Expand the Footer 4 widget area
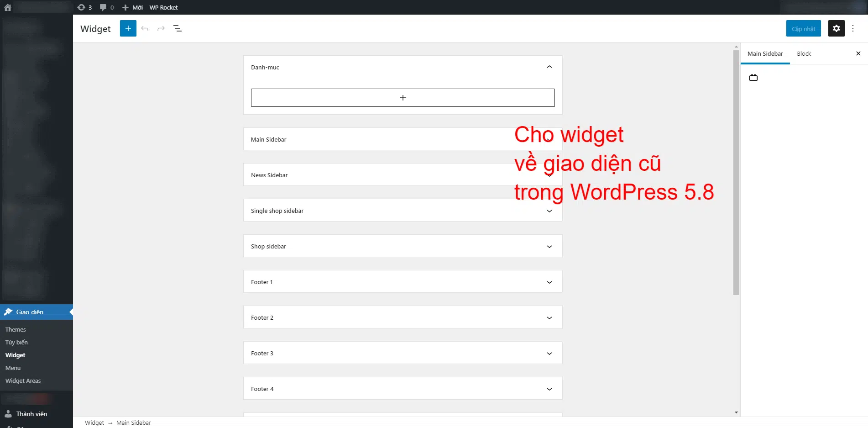Screen dimensions: 868x428 549,389
